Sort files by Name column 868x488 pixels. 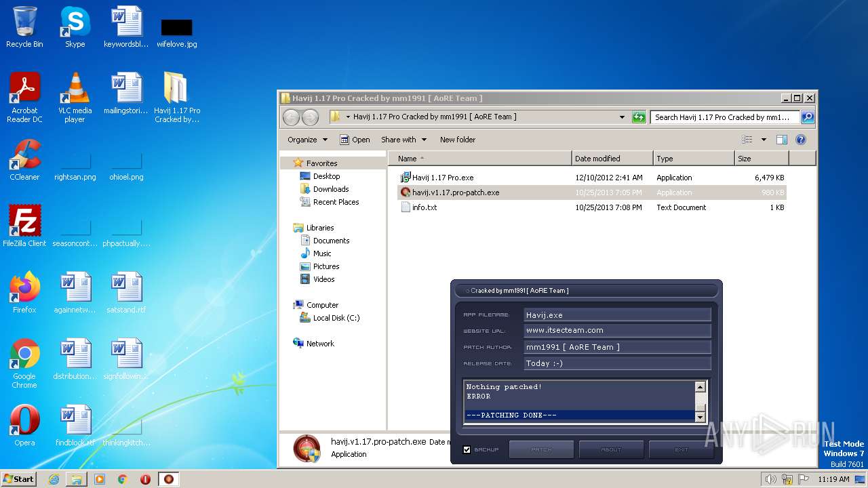tap(480, 159)
